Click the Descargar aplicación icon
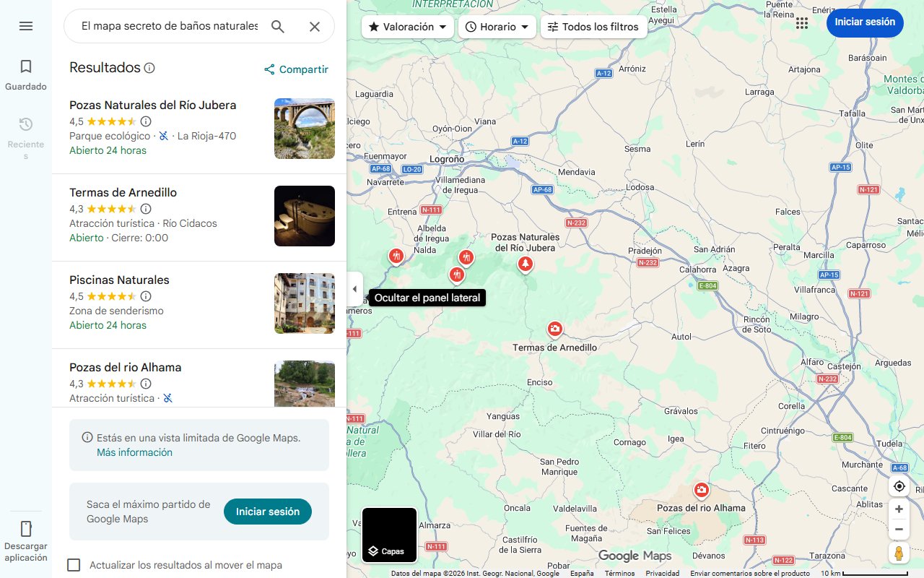The image size is (924, 578). [26, 529]
